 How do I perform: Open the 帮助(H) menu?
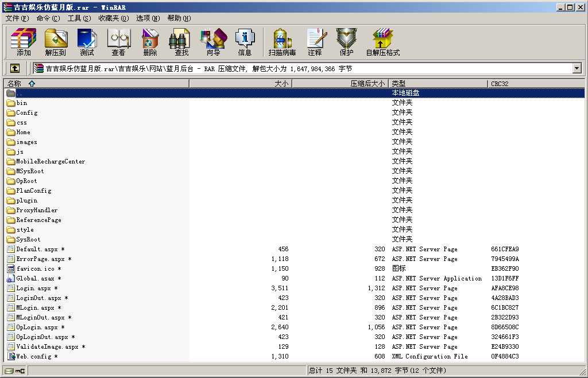click(x=179, y=18)
